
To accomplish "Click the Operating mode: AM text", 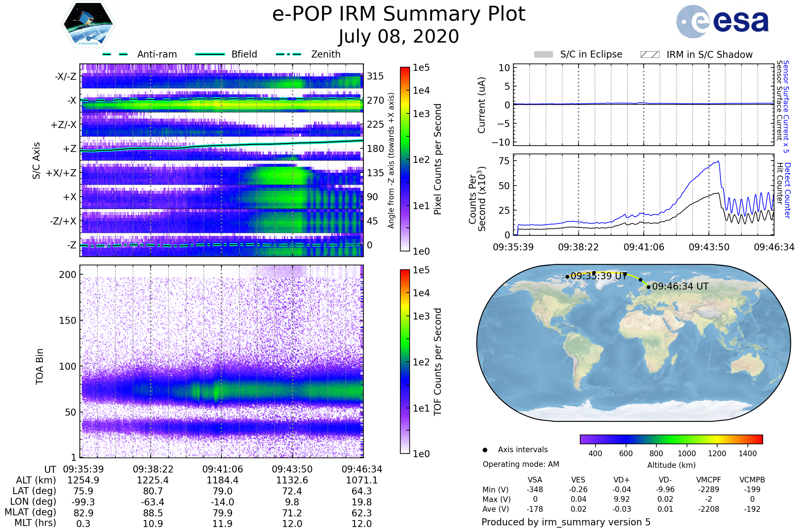I will [x=521, y=464].
